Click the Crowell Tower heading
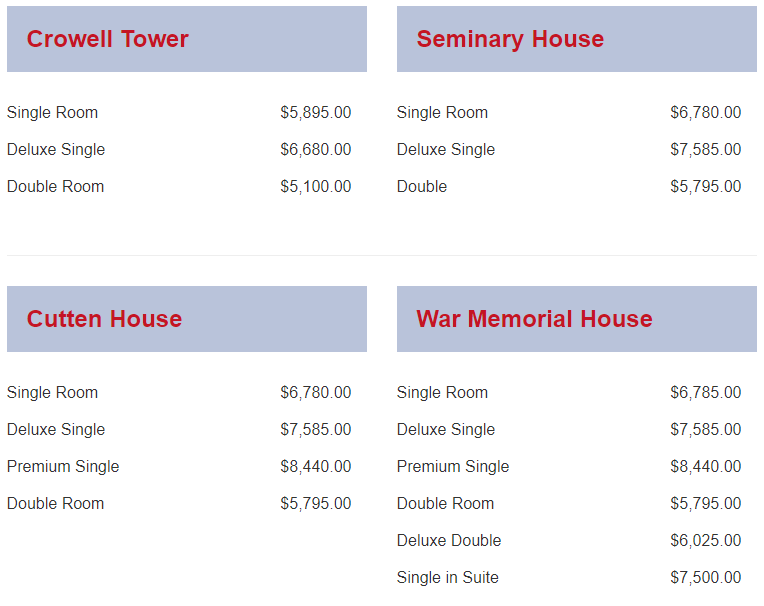The image size is (764, 606). 108,39
